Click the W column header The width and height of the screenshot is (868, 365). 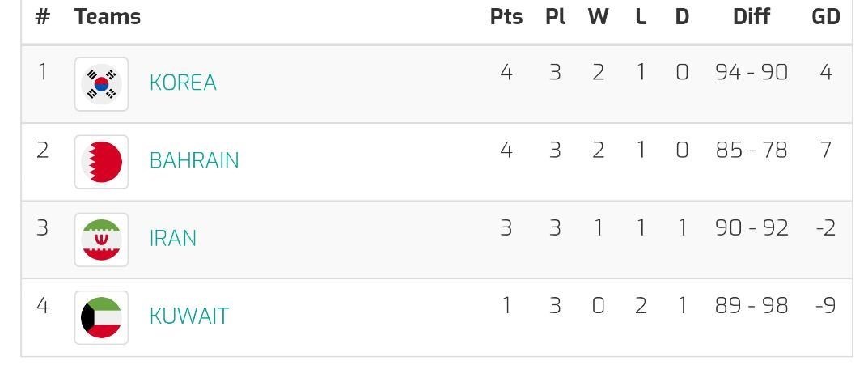point(598,17)
